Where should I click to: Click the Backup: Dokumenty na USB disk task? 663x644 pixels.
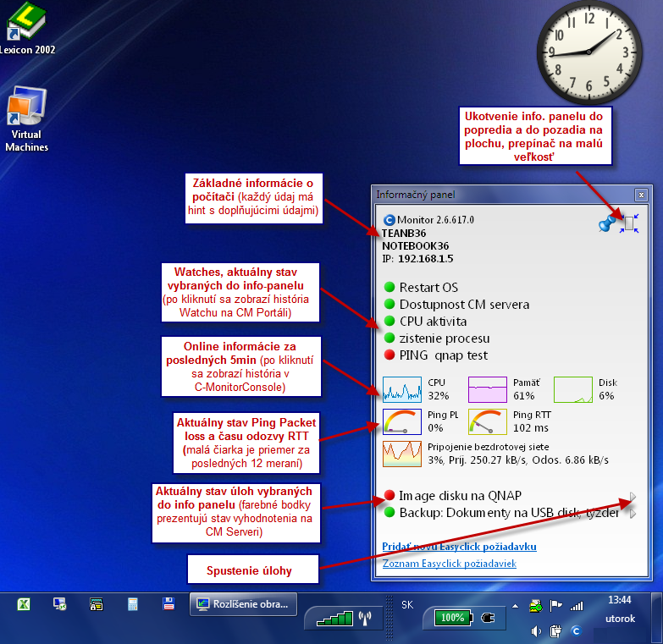(x=509, y=513)
